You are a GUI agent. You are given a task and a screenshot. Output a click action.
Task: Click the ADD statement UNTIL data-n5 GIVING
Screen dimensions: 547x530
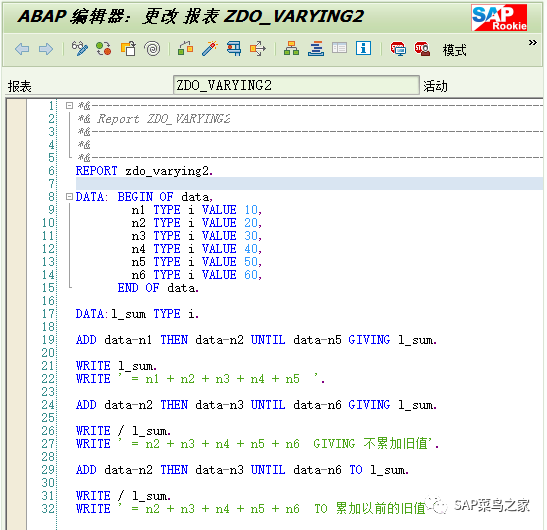[x=256, y=340]
